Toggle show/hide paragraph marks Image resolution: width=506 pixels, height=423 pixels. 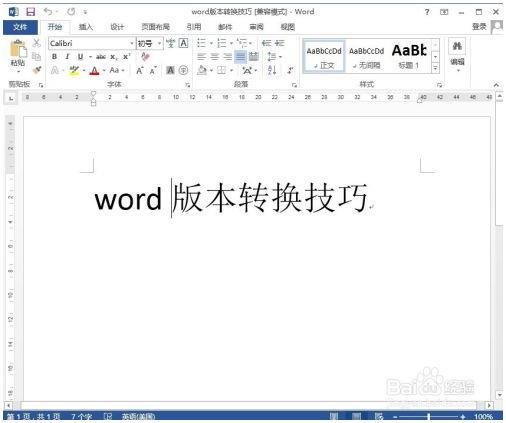pyautogui.click(x=291, y=70)
